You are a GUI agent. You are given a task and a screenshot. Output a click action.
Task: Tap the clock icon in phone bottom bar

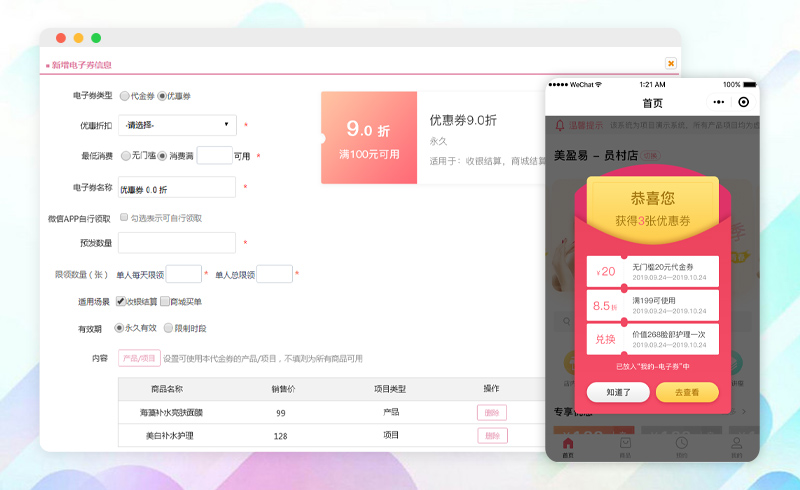pyautogui.click(x=681, y=443)
